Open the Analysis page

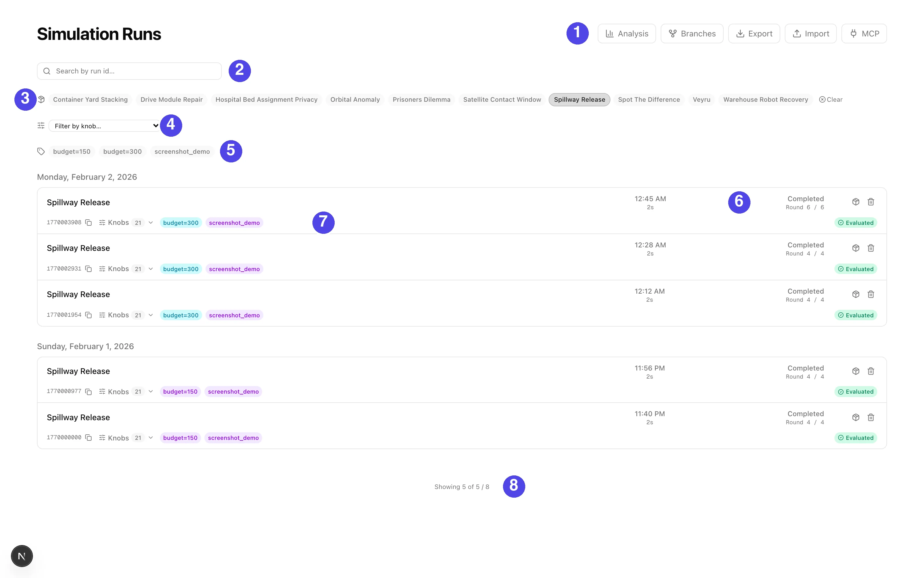627,34
